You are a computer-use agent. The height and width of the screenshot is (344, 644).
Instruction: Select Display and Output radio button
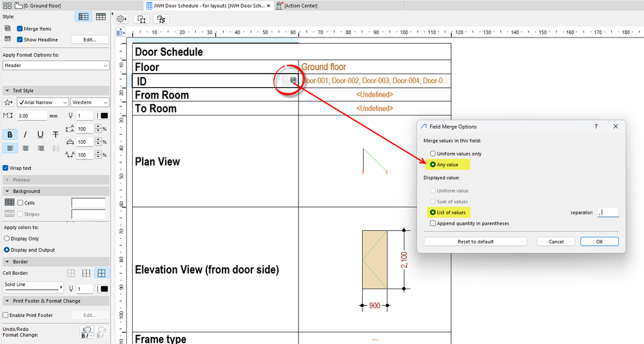click(x=6, y=250)
